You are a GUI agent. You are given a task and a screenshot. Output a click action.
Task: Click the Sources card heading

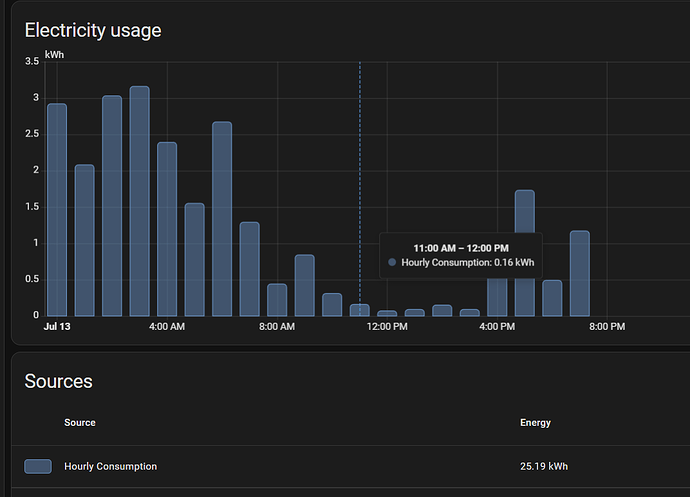click(59, 381)
